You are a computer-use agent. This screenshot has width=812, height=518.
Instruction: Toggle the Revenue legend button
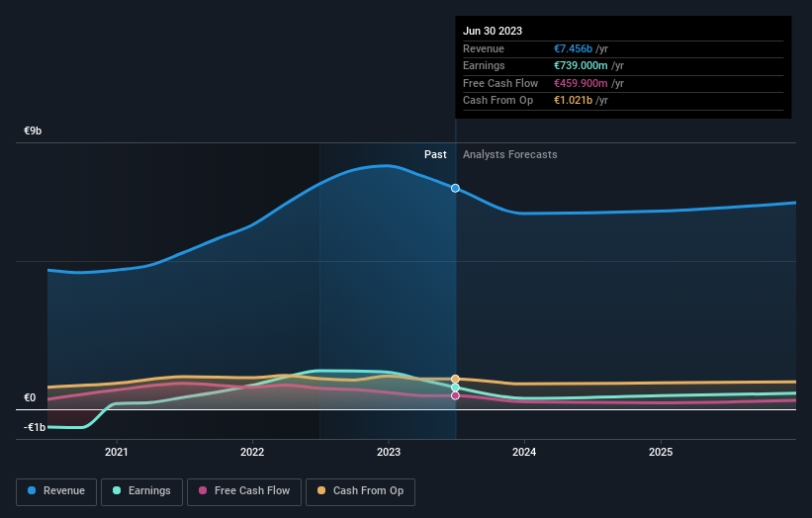click(x=56, y=491)
